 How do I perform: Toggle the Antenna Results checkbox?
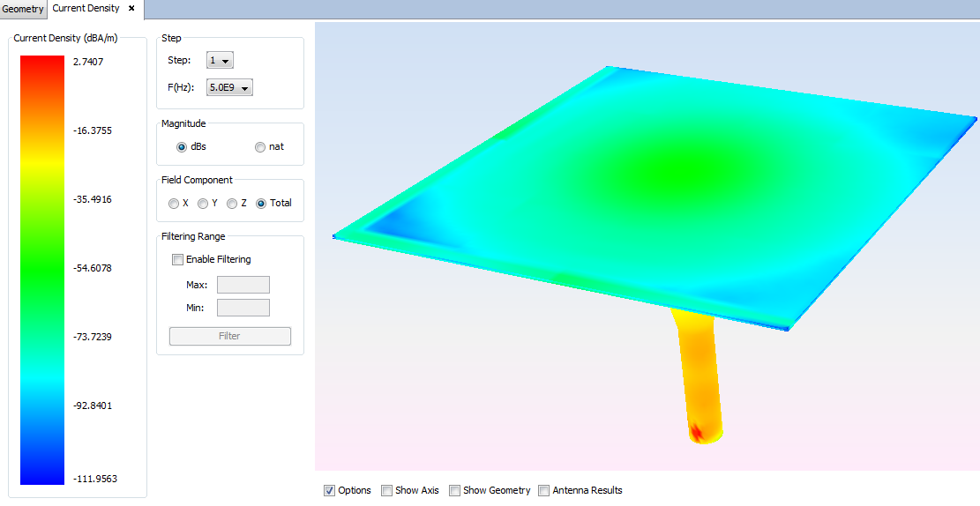click(544, 491)
